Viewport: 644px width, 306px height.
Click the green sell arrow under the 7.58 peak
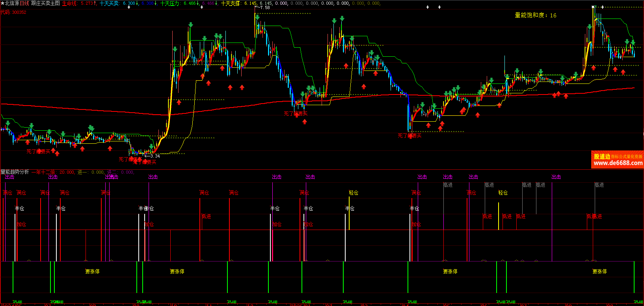257,17
